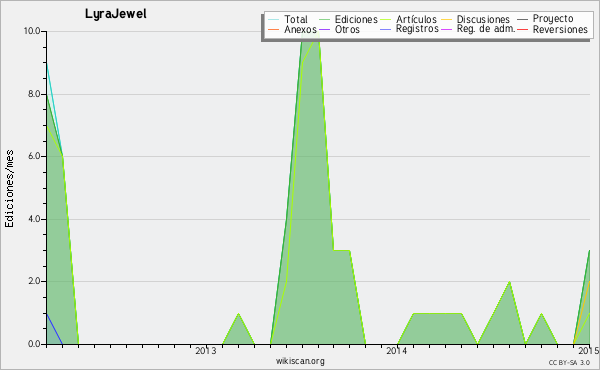Select the Artículos legend entry
The height and width of the screenshot is (370, 600).
tap(416, 19)
